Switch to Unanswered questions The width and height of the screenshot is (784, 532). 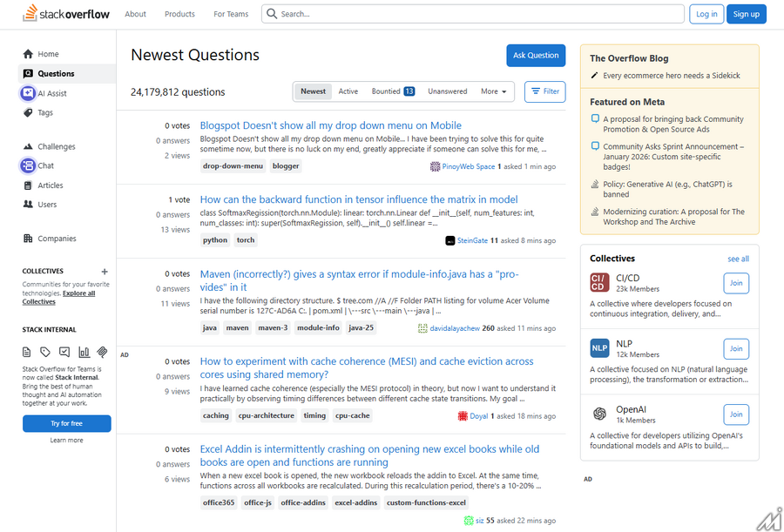[447, 91]
